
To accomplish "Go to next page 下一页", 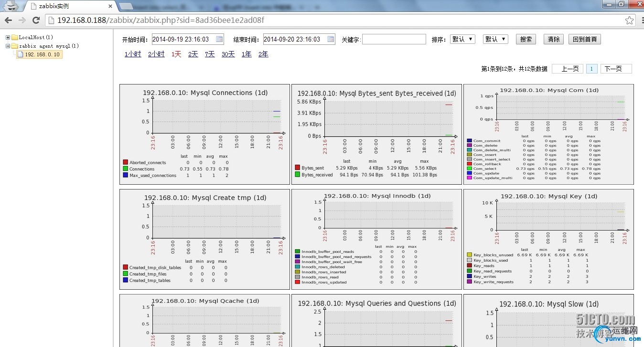I will point(616,69).
